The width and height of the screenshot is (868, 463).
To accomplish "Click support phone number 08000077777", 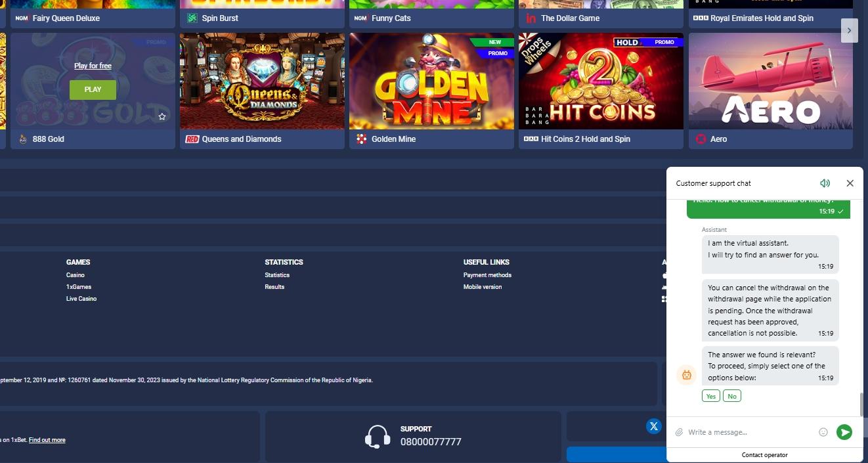I will click(431, 442).
